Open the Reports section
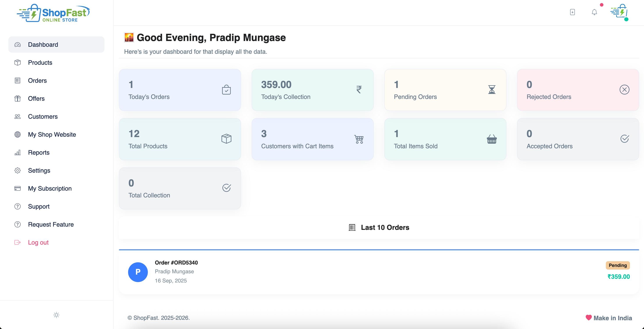 click(39, 152)
